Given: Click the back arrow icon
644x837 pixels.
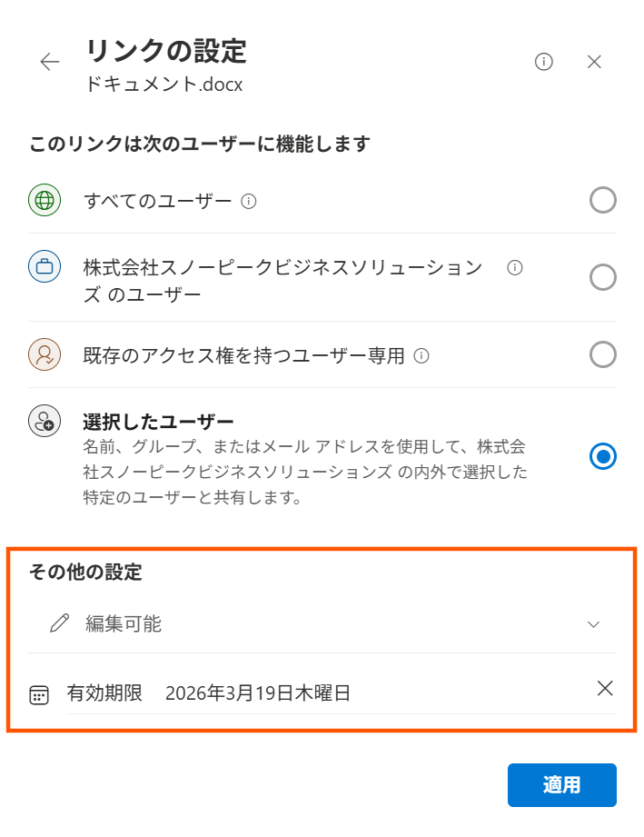Looking at the screenshot, I should point(50,62).
